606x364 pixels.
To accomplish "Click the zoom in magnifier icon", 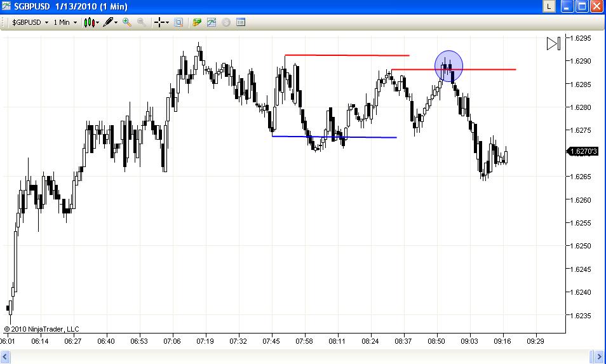I will (127, 22).
